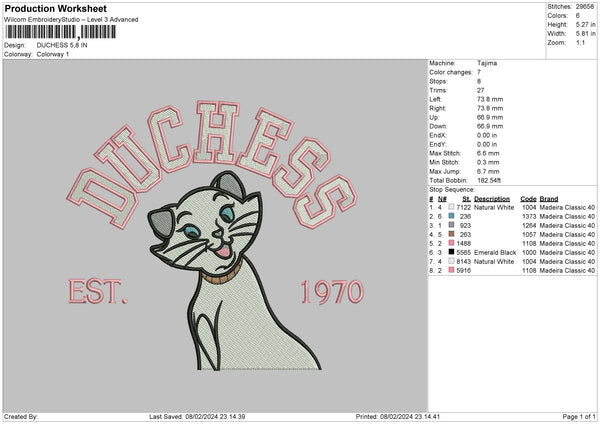Click the Code column header
Viewport: 600px width, 424px height.
(x=528, y=198)
